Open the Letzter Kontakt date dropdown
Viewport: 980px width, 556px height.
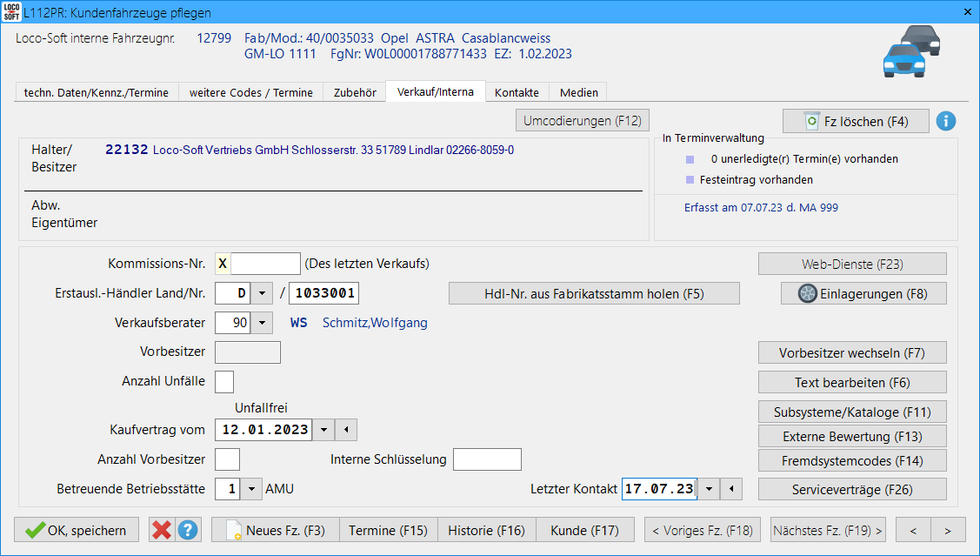[710, 489]
